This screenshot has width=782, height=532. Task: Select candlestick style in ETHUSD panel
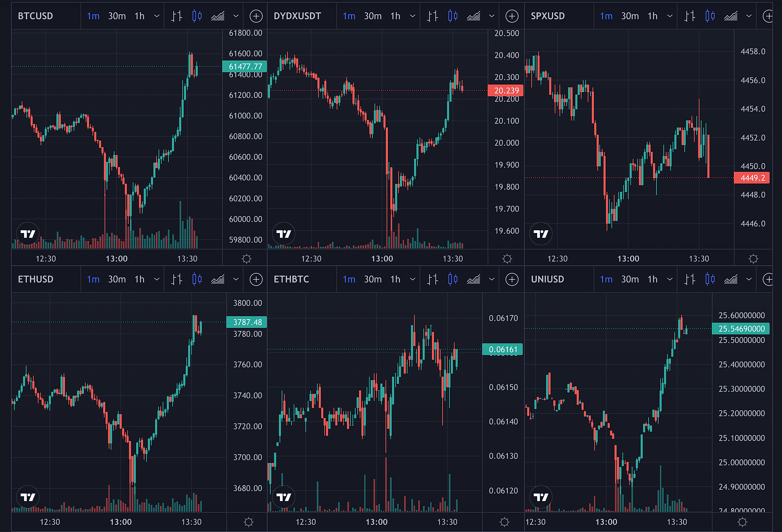click(197, 279)
